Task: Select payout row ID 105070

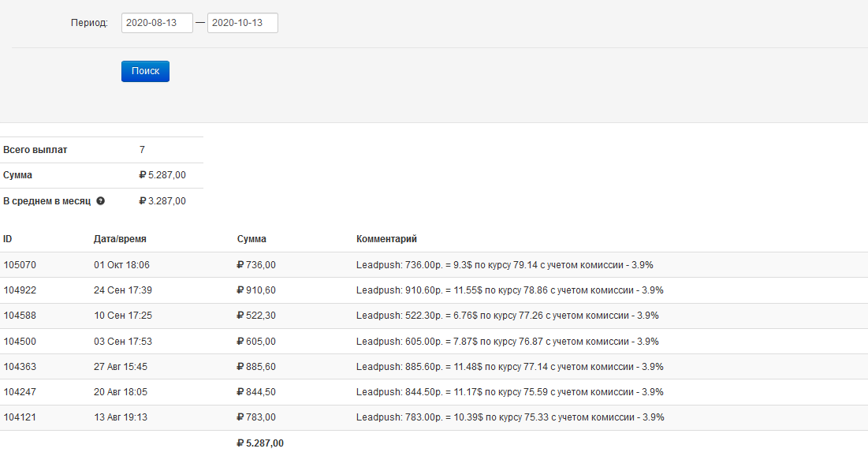Action: tap(20, 265)
